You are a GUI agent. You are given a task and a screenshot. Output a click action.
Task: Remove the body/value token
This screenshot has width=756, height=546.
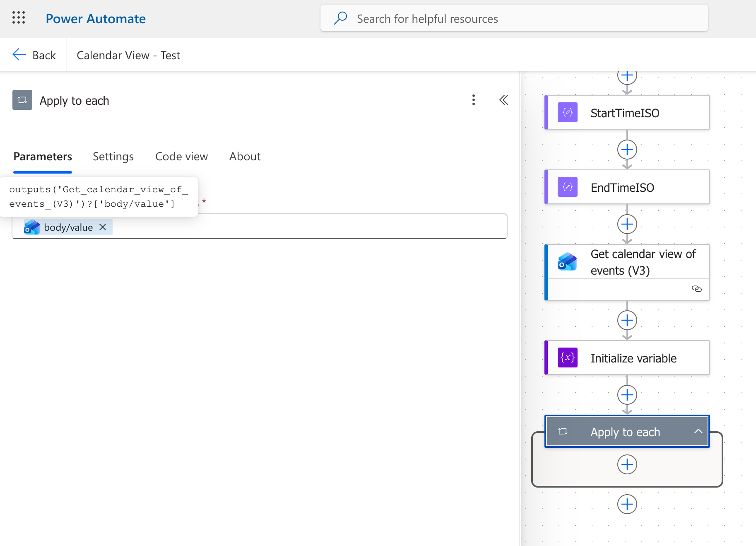(103, 227)
